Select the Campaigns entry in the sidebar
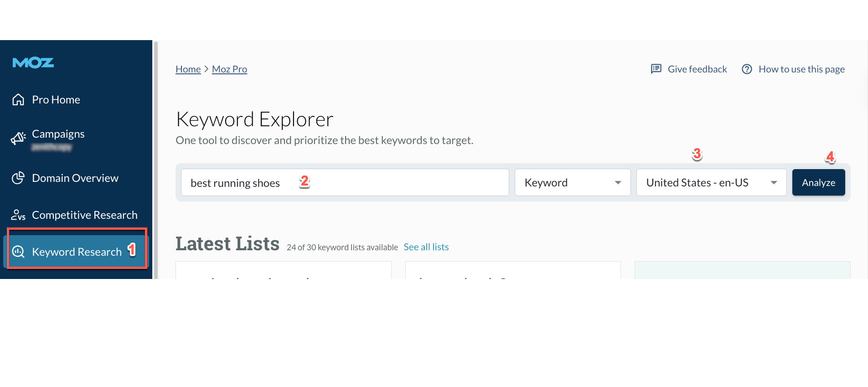 coord(58,134)
